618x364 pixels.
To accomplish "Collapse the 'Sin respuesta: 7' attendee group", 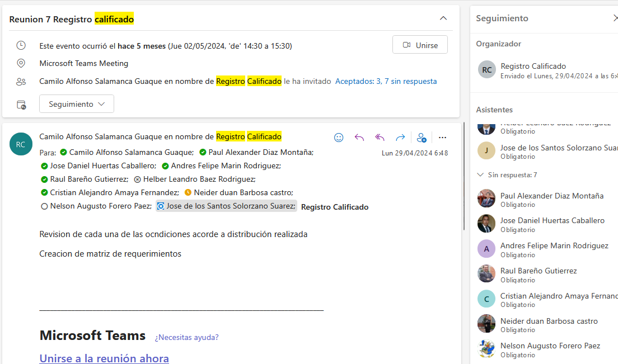I will 480,175.
